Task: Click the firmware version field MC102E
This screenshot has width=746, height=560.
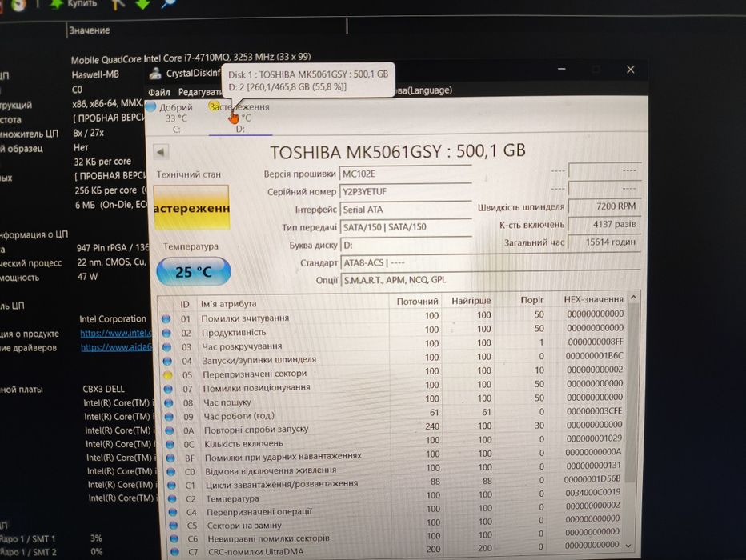Action: 405,174
